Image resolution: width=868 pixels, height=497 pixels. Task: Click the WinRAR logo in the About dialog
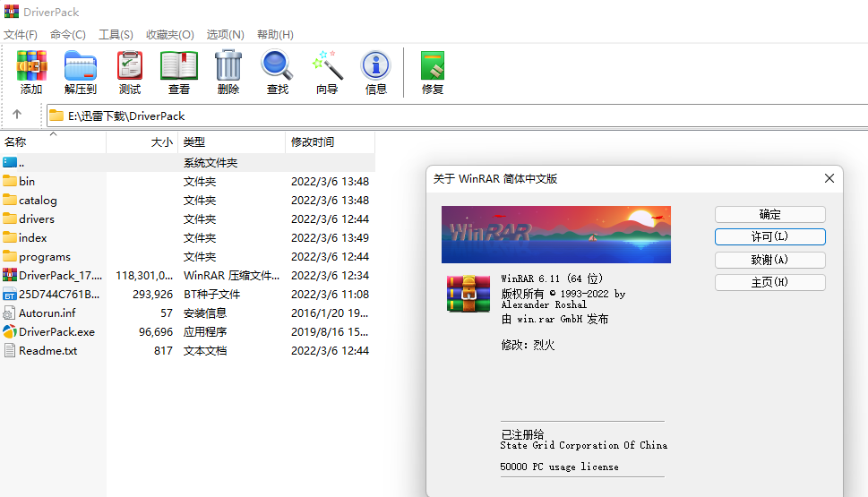468,294
